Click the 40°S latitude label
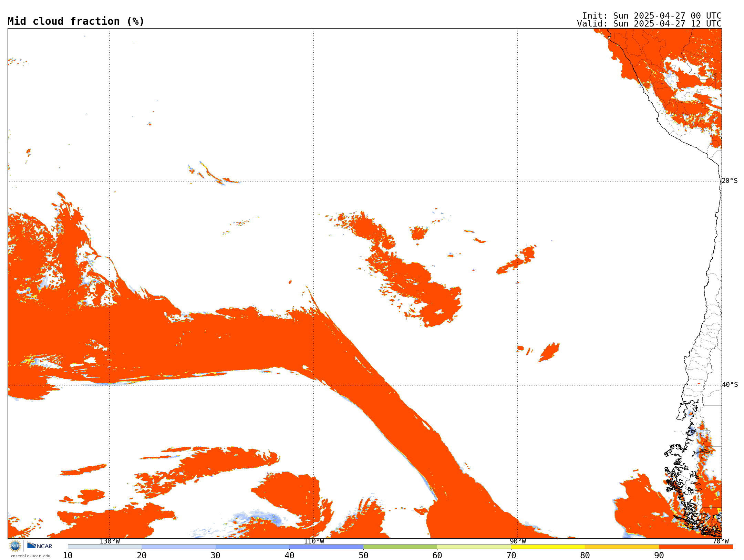744x560 pixels. [730, 385]
